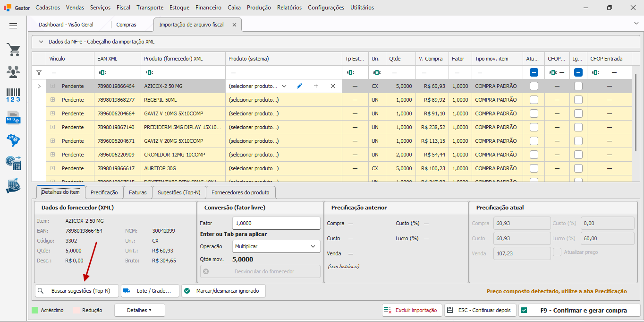Open the dollar coin with calculator icon
Image resolution: width=644 pixels, height=322 pixels.
point(13,163)
